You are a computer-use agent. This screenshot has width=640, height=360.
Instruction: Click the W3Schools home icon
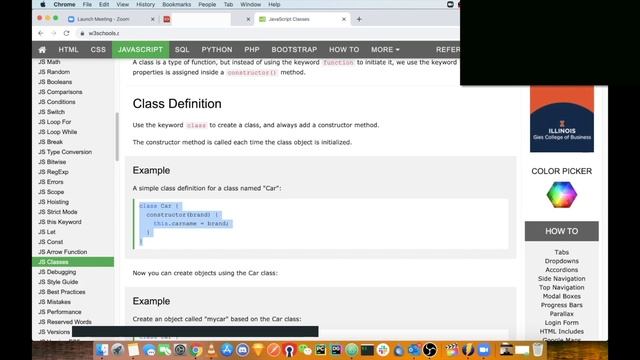[x=42, y=50]
